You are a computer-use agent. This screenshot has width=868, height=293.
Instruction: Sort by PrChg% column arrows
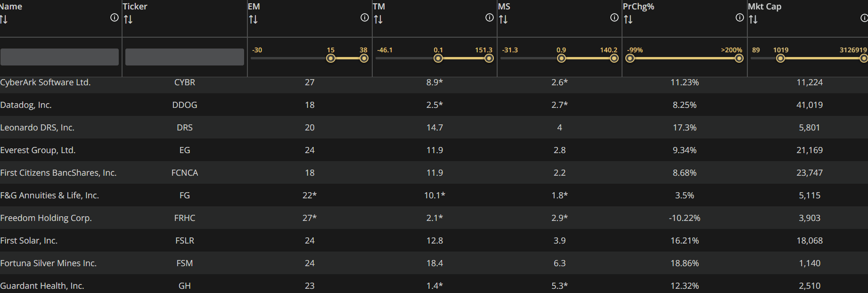point(628,20)
